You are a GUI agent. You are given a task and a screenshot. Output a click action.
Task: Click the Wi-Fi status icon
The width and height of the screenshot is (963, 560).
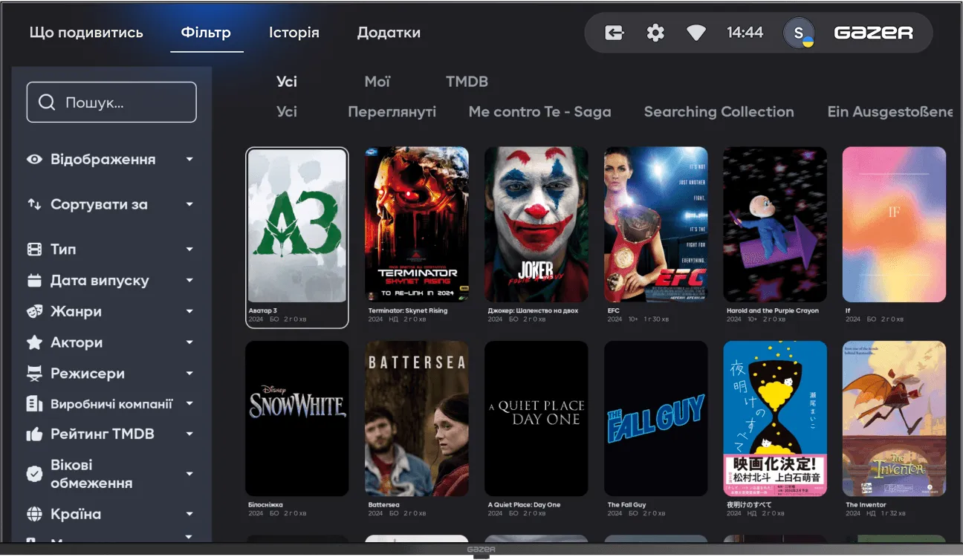696,33
